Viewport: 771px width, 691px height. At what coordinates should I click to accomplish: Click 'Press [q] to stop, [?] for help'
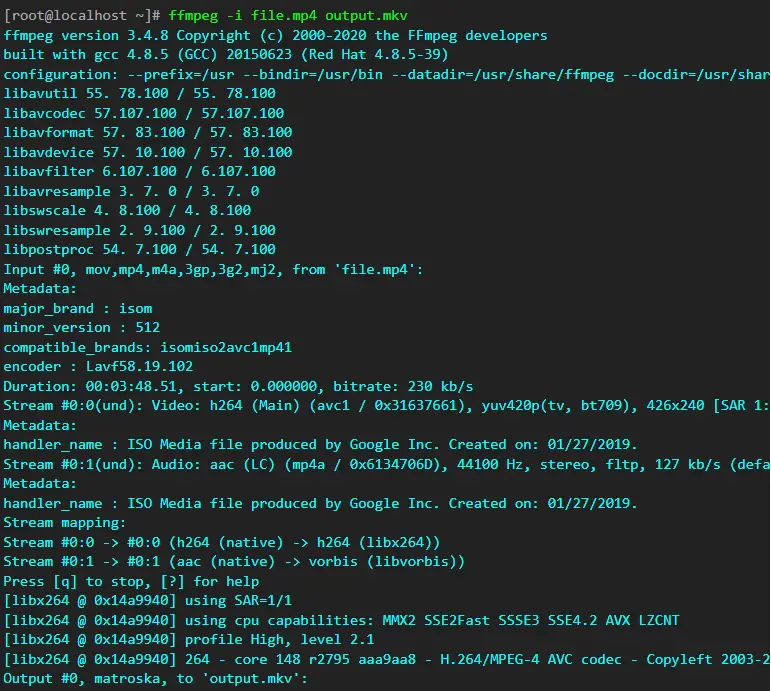(131, 581)
